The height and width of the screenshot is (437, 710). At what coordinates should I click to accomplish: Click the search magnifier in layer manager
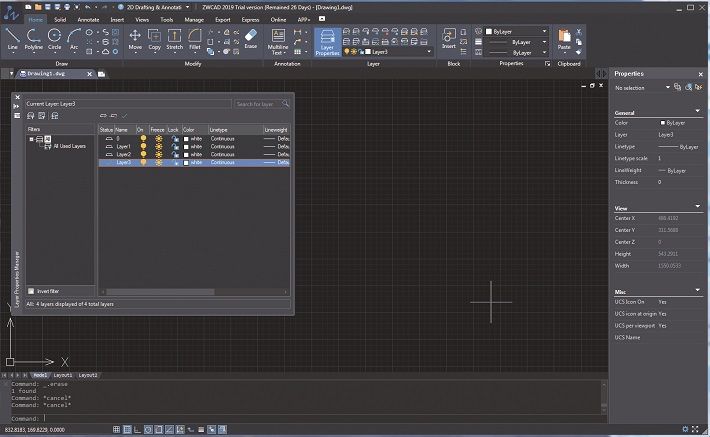[x=285, y=104]
